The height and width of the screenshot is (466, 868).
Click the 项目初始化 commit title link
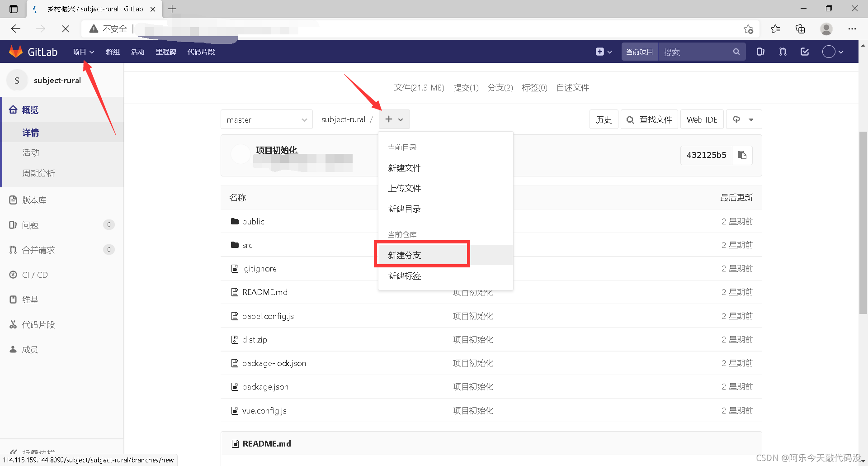[277, 150]
